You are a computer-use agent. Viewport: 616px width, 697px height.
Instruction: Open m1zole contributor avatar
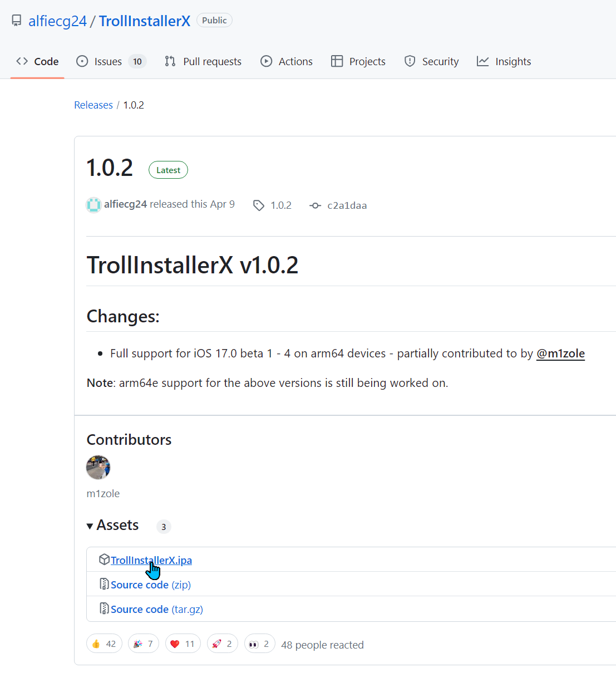pyautogui.click(x=98, y=467)
